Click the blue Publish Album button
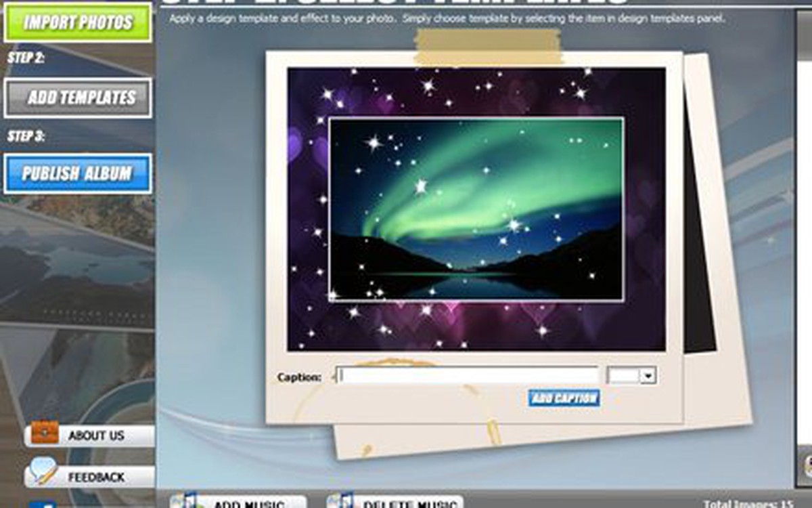The image size is (812, 508). coord(78,173)
